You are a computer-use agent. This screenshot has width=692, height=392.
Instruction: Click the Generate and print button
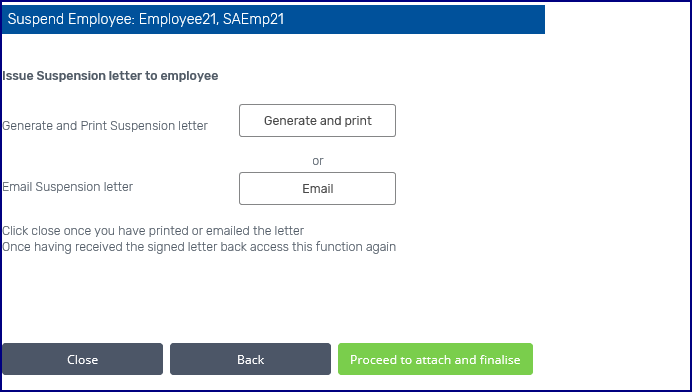coord(317,121)
